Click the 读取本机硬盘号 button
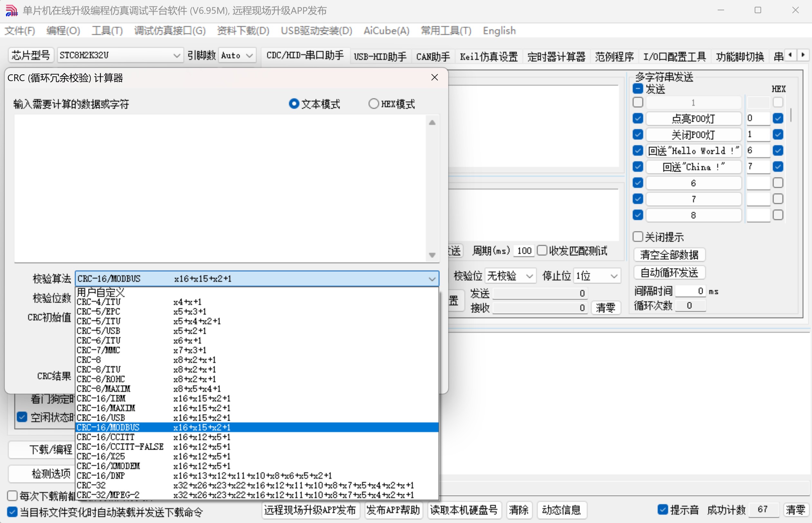 point(464,510)
